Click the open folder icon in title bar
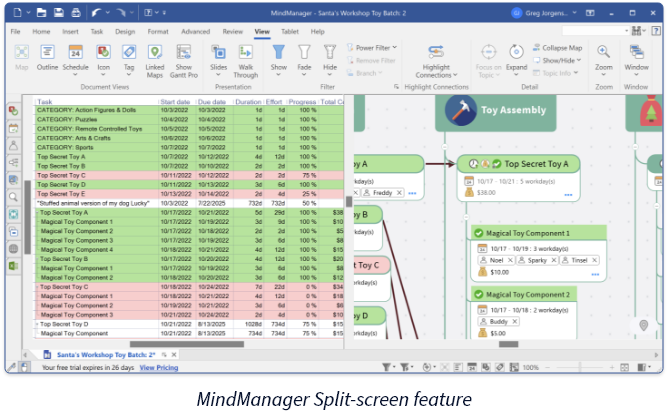This screenshot has width=668, height=414. coord(41,13)
